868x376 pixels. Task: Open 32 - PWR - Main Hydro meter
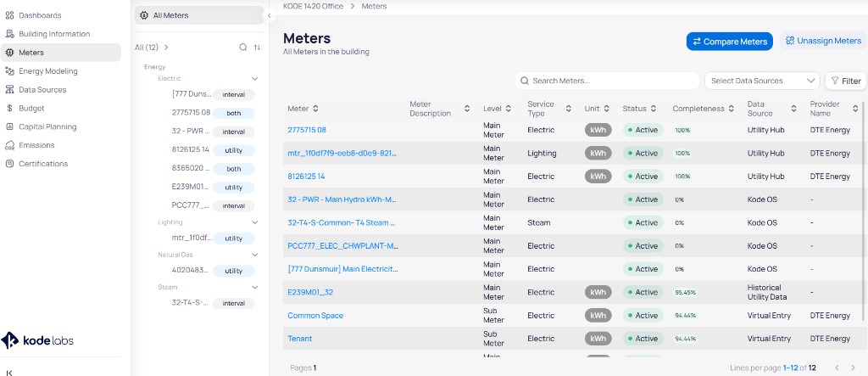342,199
